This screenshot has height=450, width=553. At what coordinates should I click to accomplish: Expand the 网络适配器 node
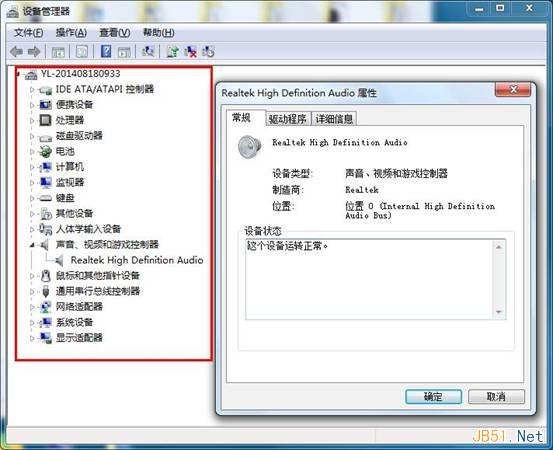[x=32, y=307]
